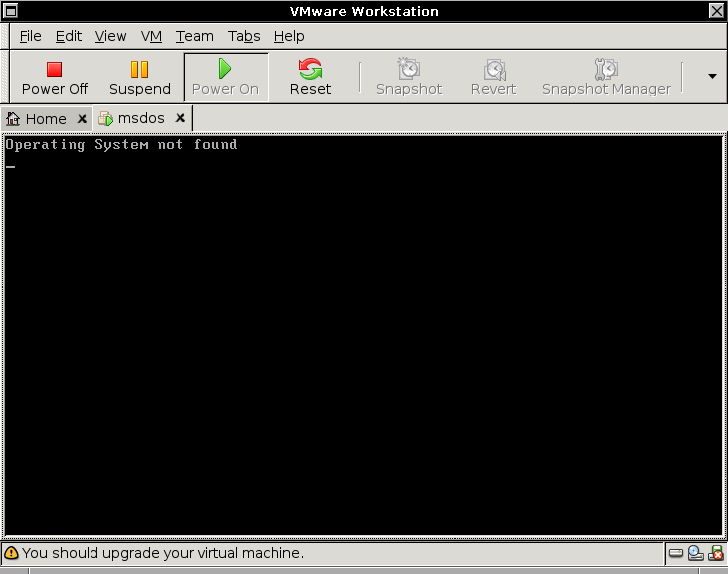Image resolution: width=728 pixels, height=574 pixels.
Task: Expand the toolbar overflow arrow
Action: click(x=712, y=76)
